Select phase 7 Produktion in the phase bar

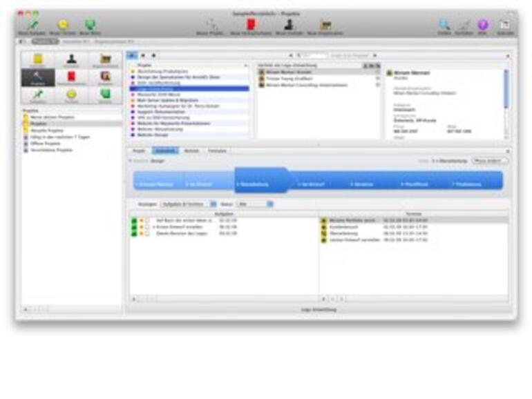[475, 180]
